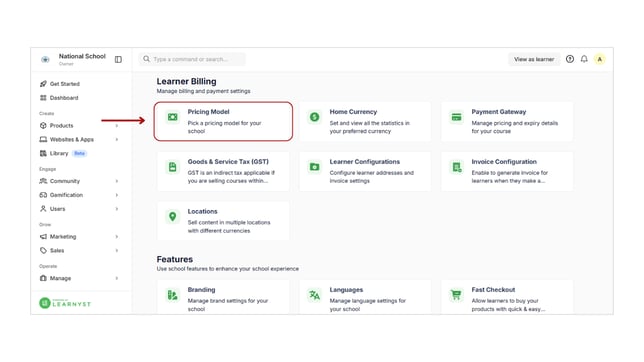This screenshot has height=362, width=644.
Task: Expand the Products chevron
Action: pos(117,125)
